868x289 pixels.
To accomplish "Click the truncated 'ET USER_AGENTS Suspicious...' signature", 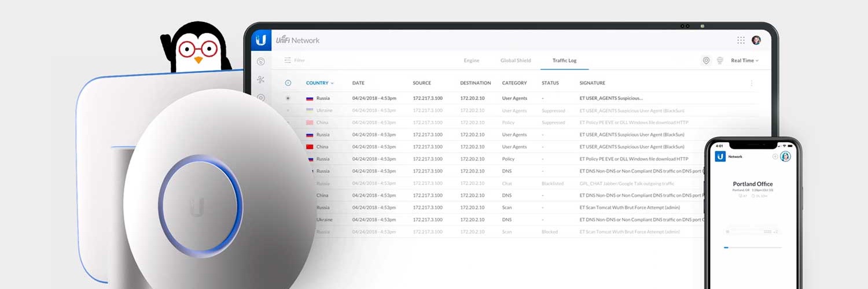I will [x=611, y=98].
